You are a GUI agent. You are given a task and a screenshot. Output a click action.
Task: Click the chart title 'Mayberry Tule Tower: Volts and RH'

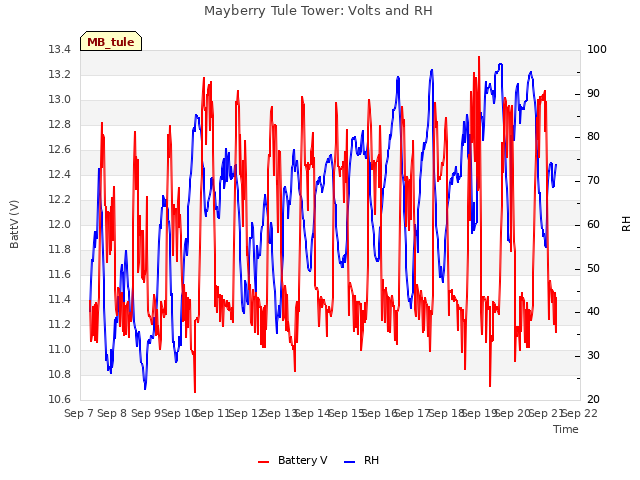pos(318,11)
